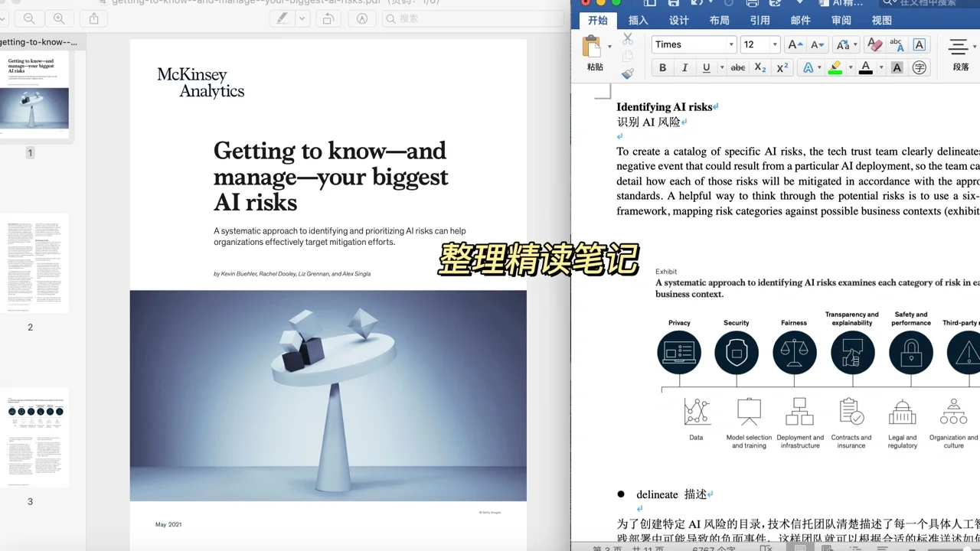This screenshot has height=551, width=980.
Task: Click the Word search-in-document field
Action: click(x=929, y=3)
